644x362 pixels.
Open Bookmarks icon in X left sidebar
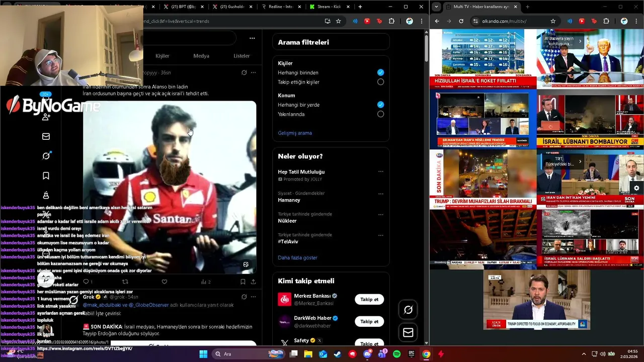pos(46,175)
